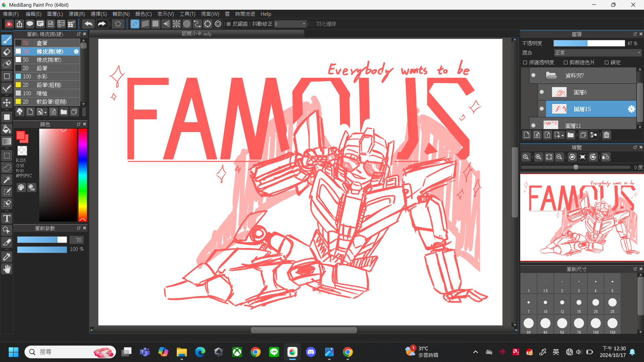
Task: Open the add-brush dropdown arrow in brush panel
Action: point(46,112)
